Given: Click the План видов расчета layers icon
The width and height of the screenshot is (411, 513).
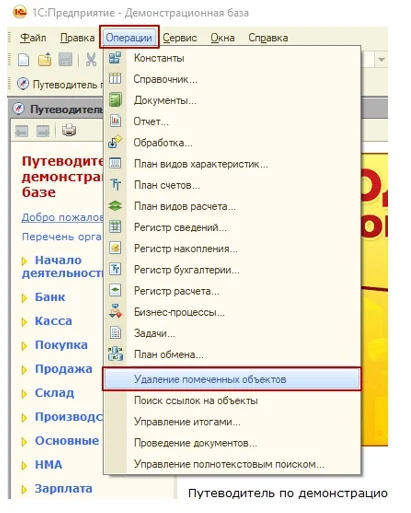Looking at the screenshot, I should click(x=115, y=206).
